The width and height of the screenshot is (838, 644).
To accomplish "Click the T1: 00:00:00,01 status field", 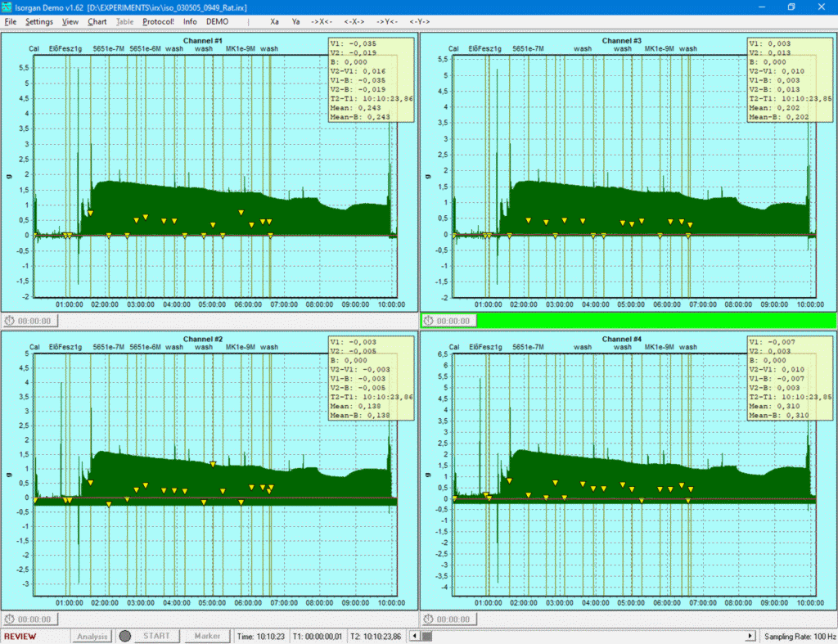I will (x=317, y=637).
